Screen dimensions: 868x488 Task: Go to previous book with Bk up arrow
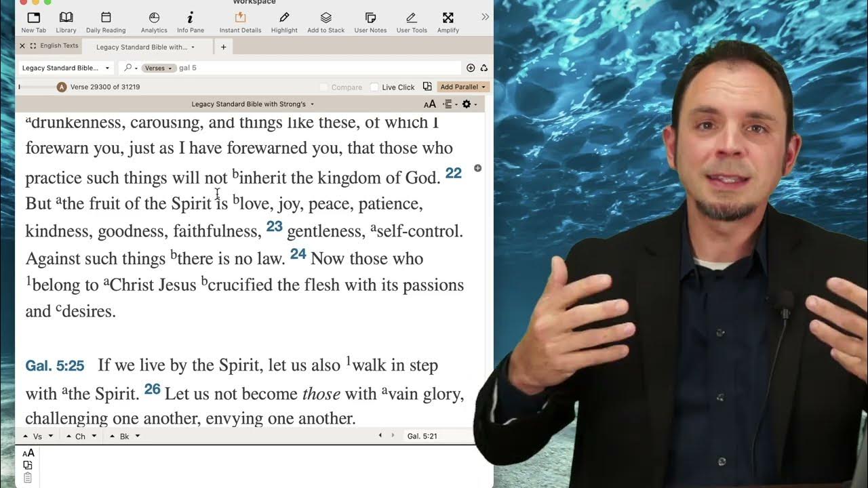click(113, 436)
